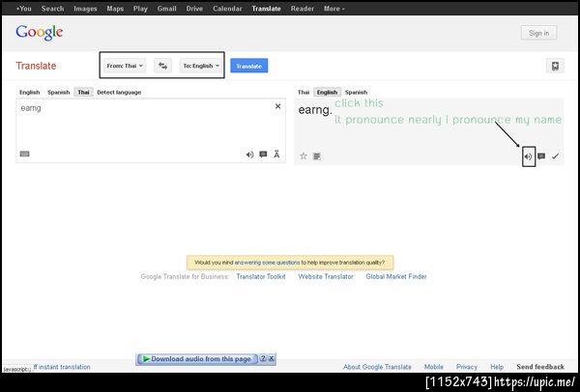Open Play in the top bar

click(140, 9)
